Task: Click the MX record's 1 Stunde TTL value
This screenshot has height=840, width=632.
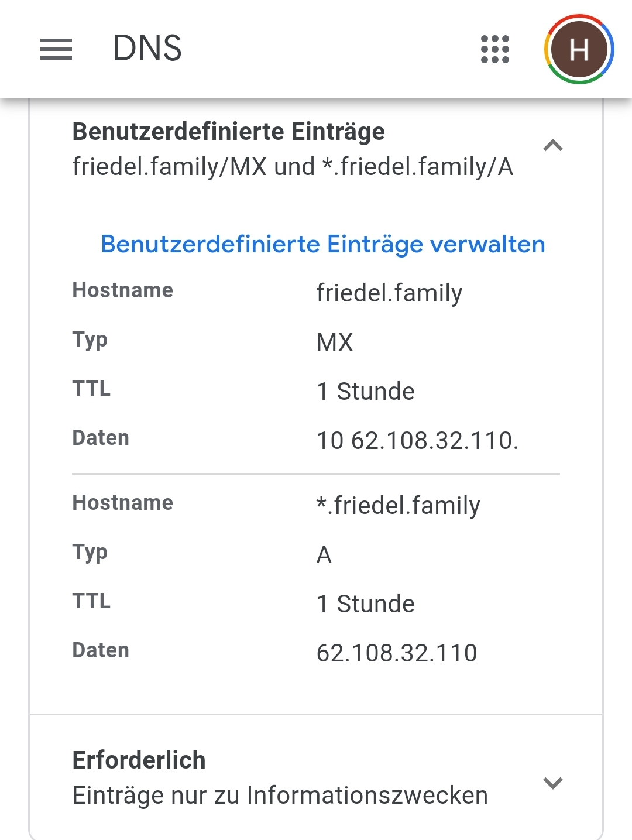Action: [365, 391]
